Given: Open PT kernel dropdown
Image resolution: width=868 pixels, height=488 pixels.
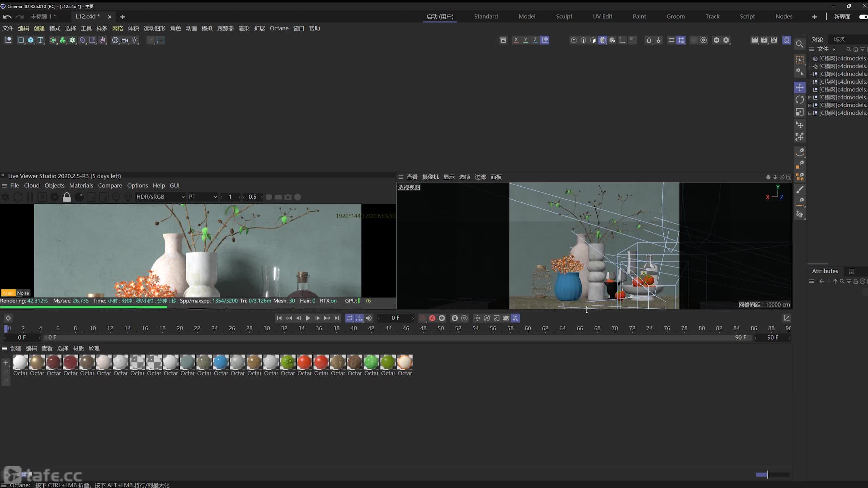Looking at the screenshot, I should tap(202, 197).
